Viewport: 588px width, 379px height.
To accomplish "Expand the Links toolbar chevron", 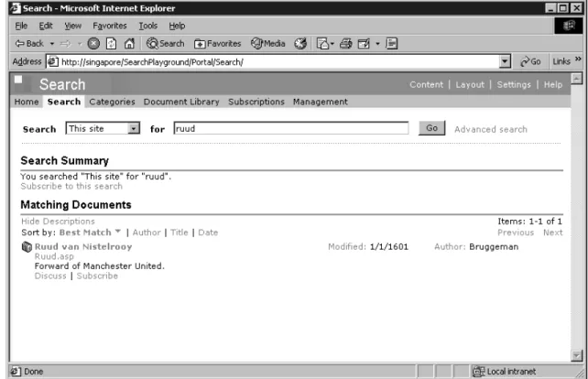I will point(578,59).
